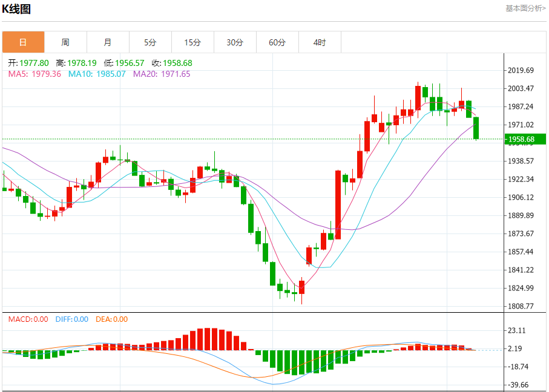Open the 60分 chart tab
The width and height of the screenshot is (549, 392).
pyautogui.click(x=277, y=42)
